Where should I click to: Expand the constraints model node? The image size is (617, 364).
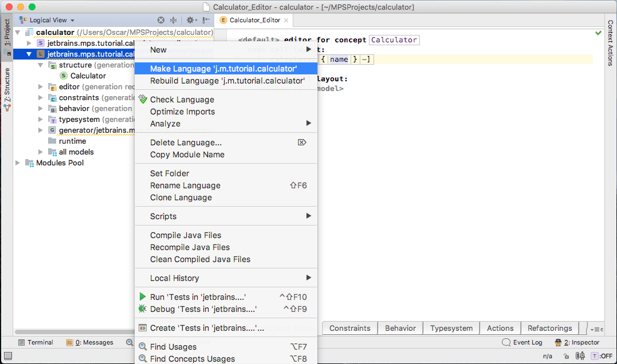41,98
